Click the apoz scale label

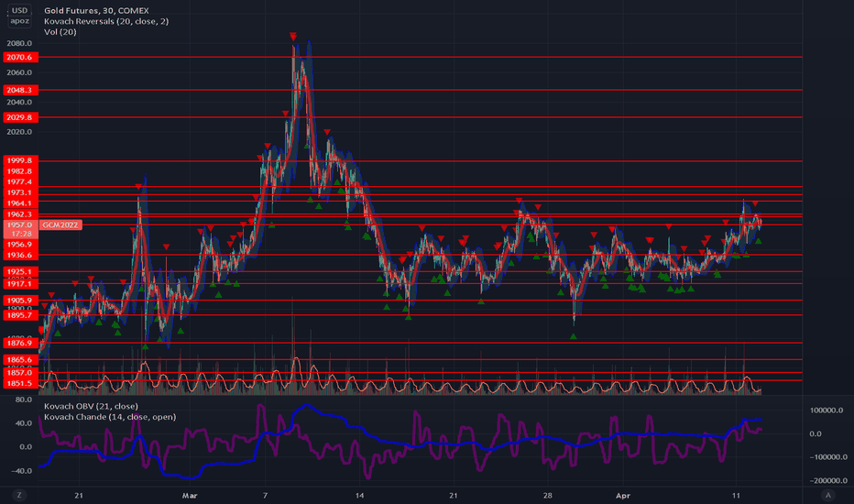point(19,21)
